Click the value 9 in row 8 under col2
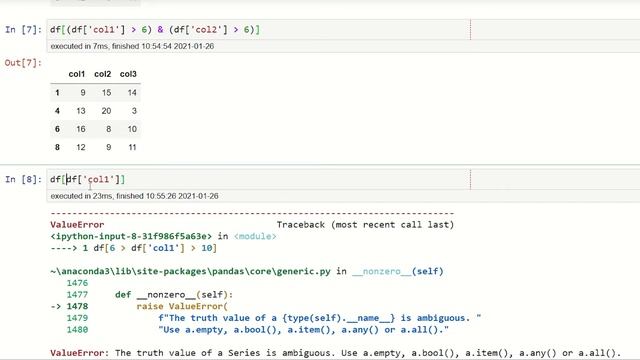Viewport: 640px width, 360px height. pos(109,147)
